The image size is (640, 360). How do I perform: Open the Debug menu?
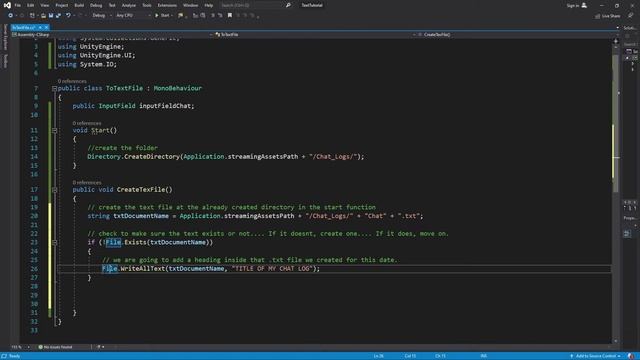tap(96, 5)
